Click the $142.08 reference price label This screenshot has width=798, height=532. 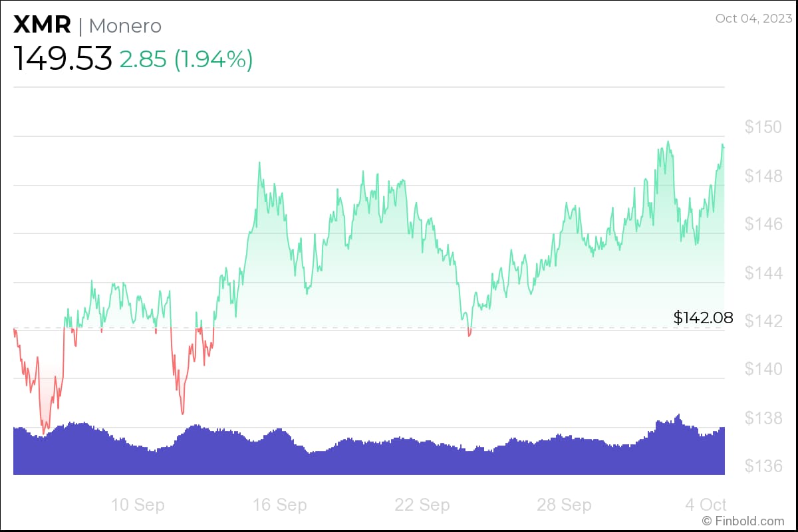(703, 318)
